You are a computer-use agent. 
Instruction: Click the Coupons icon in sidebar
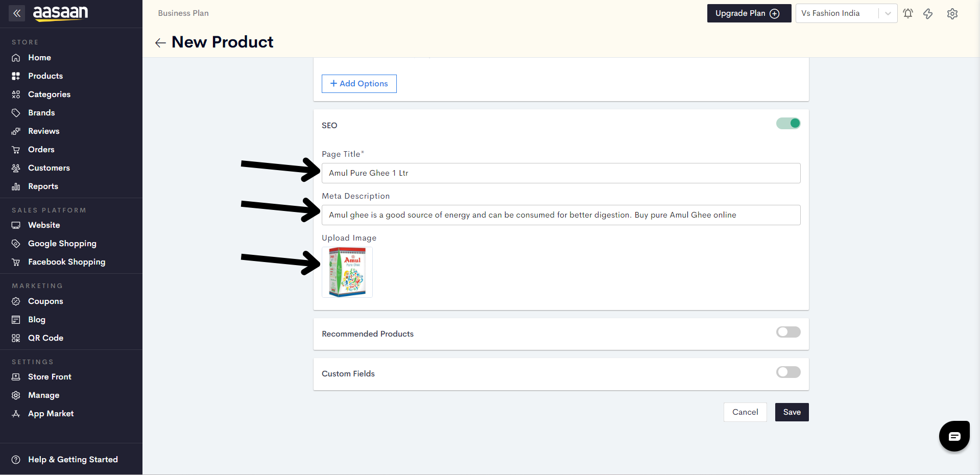click(16, 301)
